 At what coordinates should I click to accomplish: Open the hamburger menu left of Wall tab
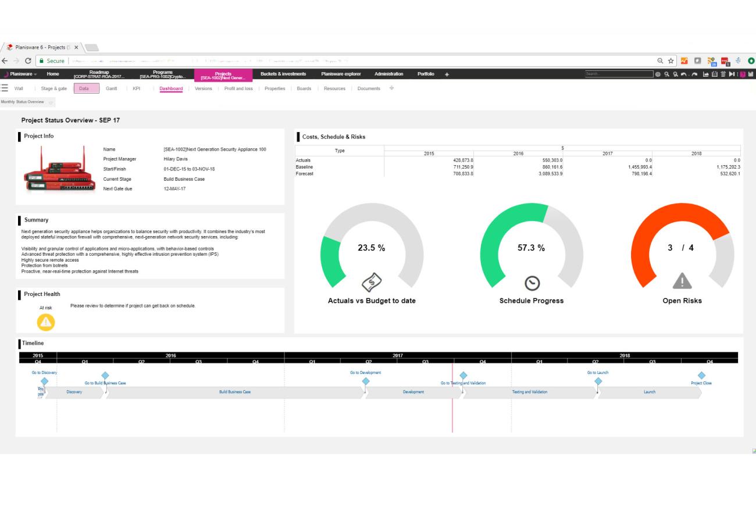(x=5, y=88)
